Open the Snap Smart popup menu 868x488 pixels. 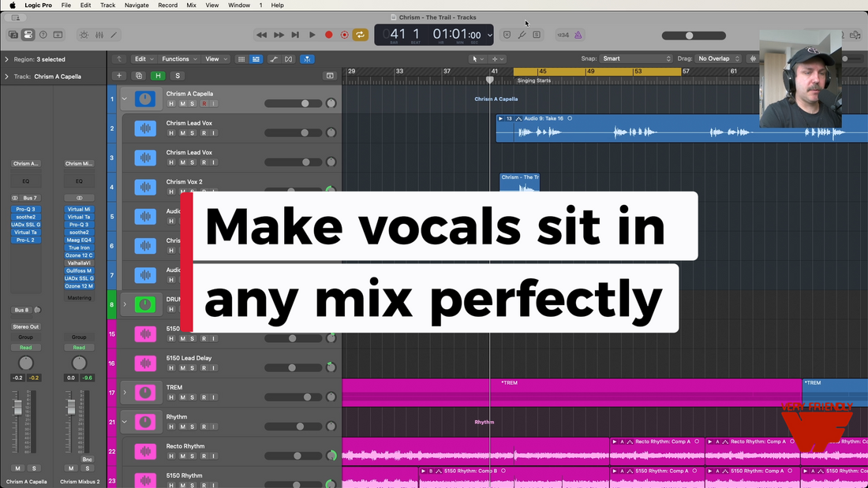[x=636, y=58]
